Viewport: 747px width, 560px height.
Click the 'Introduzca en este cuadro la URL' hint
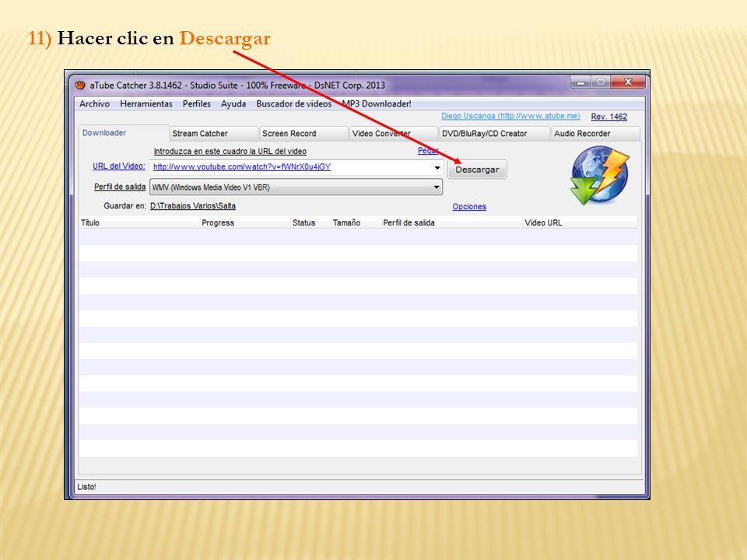tap(230, 152)
